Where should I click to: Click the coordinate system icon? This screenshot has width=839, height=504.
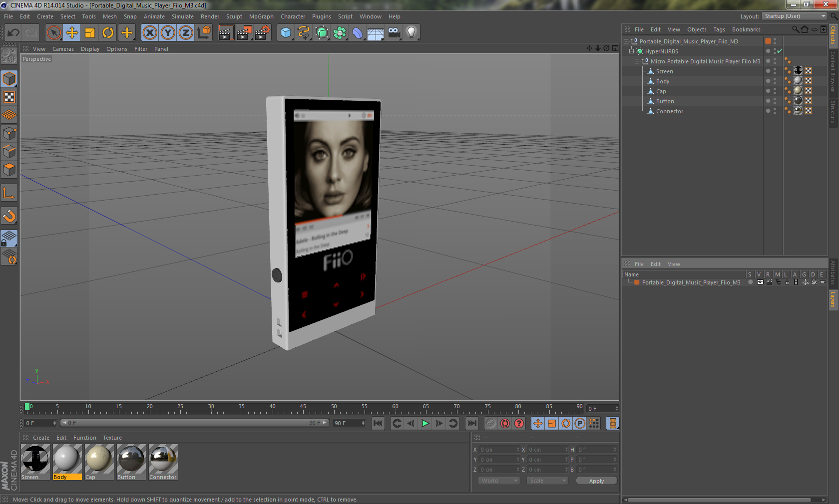pyautogui.click(x=204, y=33)
